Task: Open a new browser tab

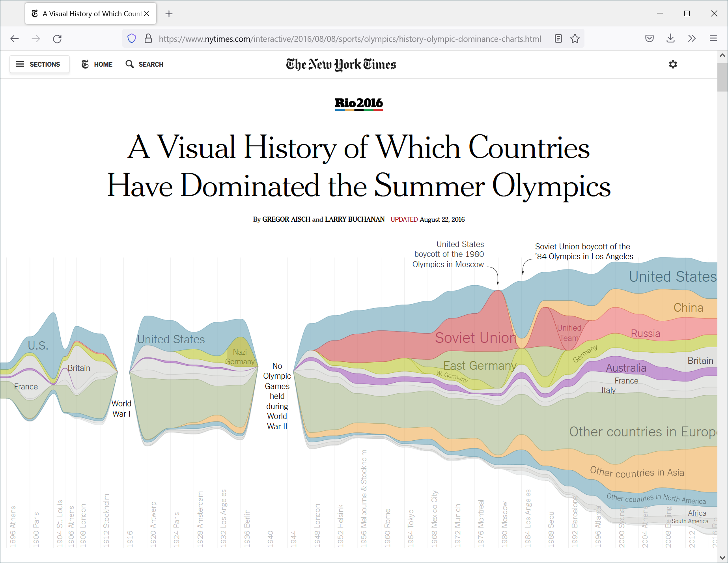Action: [169, 14]
